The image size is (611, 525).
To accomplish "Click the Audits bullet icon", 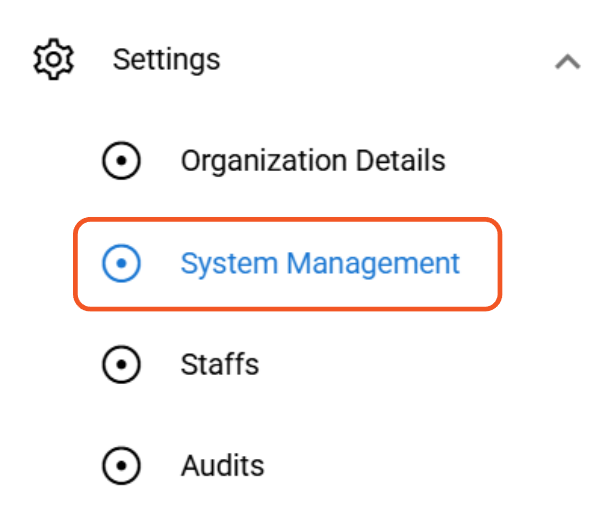I will tap(122, 466).
